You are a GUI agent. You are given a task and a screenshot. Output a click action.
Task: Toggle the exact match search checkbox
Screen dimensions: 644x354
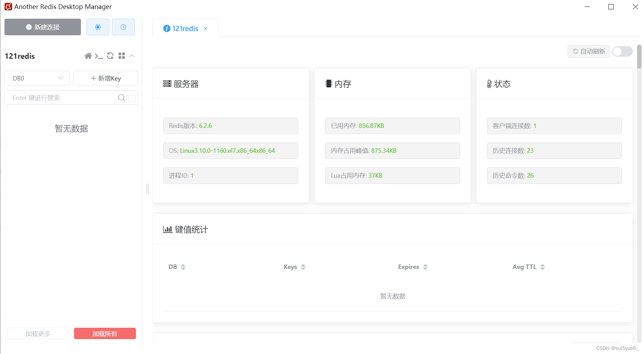click(132, 98)
